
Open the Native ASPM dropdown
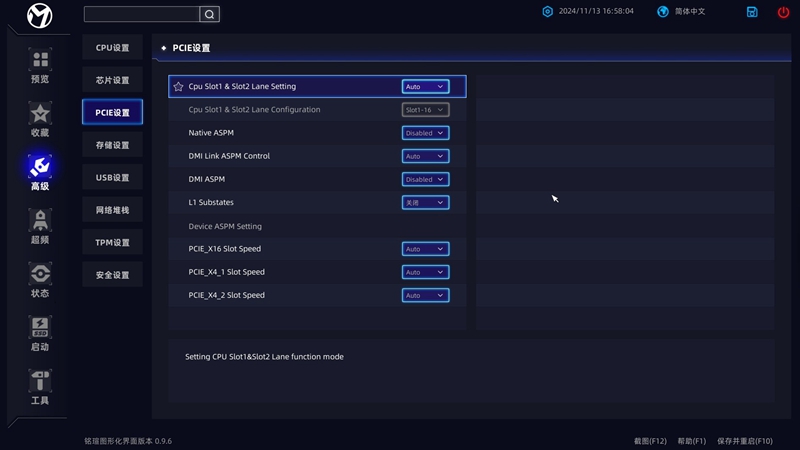(425, 133)
